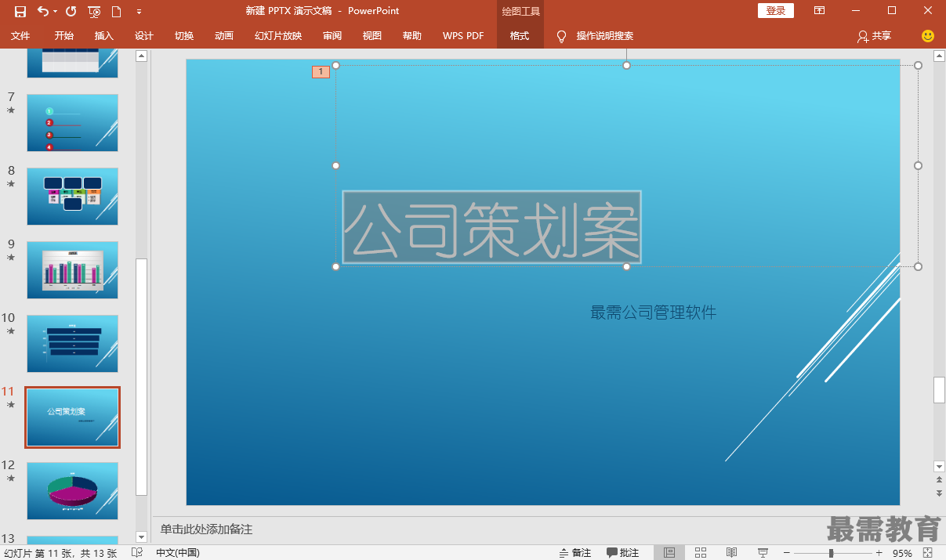Click the 公司策划案 title text on slide

[x=492, y=227]
